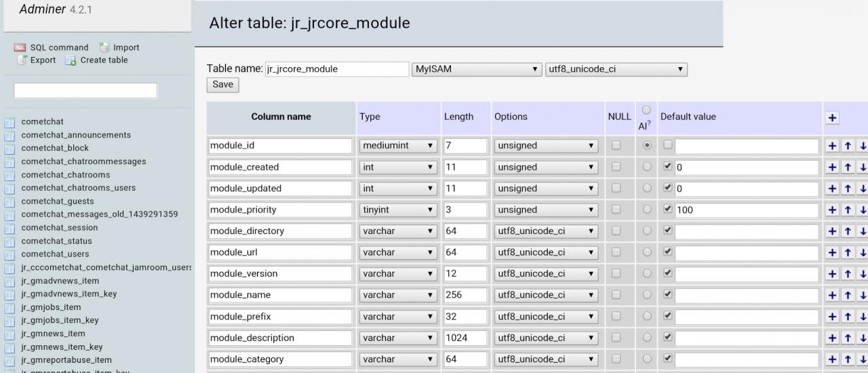Viewport: 868px width, 373px height.
Task: Open the jr_gmjobs_item table link
Action: point(51,307)
